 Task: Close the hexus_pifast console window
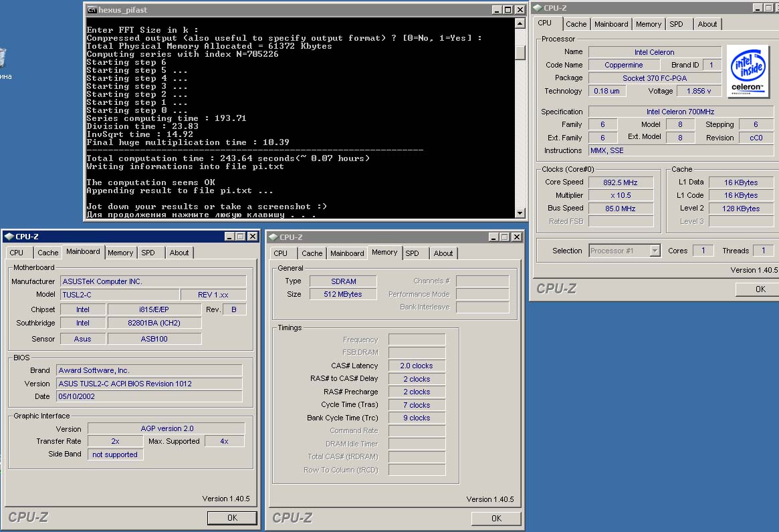coord(520,9)
